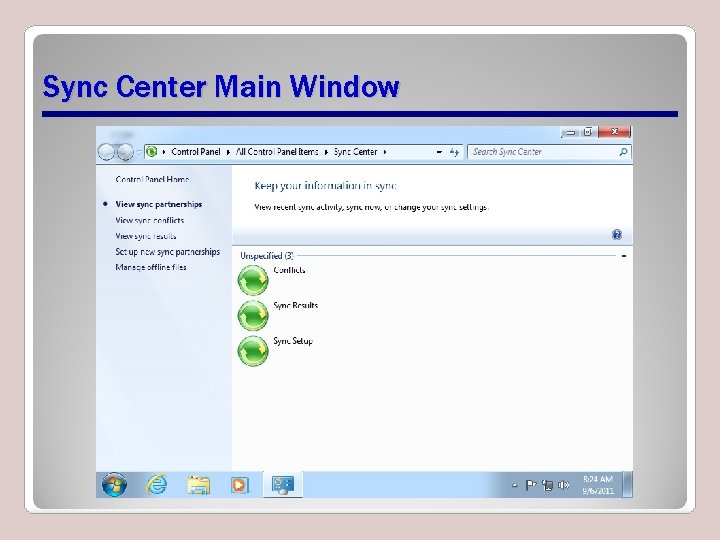Maximize the Sync Center window

[x=588, y=132]
